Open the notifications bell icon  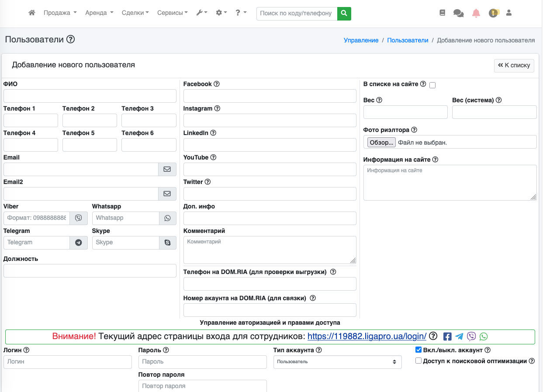click(476, 13)
